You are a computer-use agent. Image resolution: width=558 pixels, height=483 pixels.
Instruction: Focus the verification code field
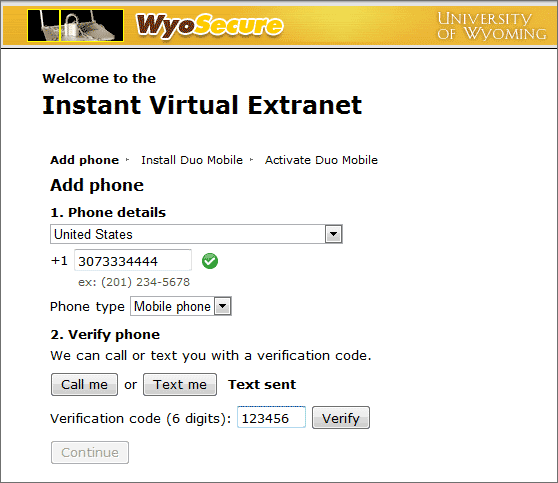pos(271,417)
